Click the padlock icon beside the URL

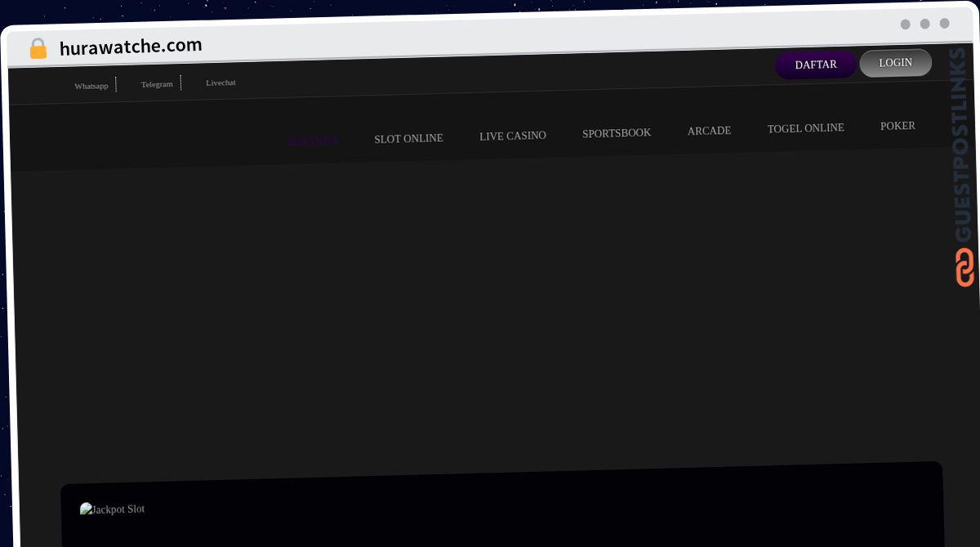coord(38,49)
